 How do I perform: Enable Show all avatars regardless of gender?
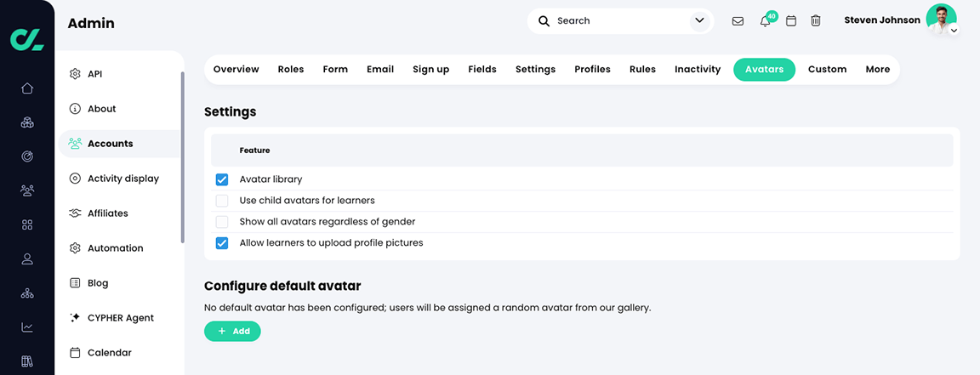222,222
